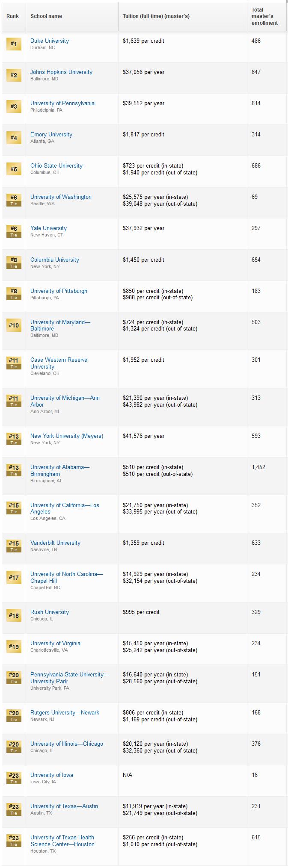Click the #18 rank badge for Rush University

(x=14, y=615)
